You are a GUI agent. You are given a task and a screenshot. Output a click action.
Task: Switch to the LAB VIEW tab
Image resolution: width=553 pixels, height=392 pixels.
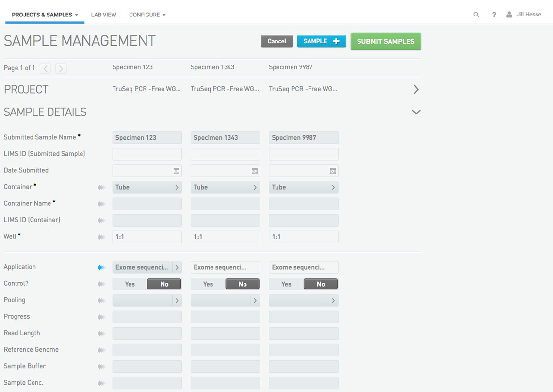pyautogui.click(x=103, y=14)
